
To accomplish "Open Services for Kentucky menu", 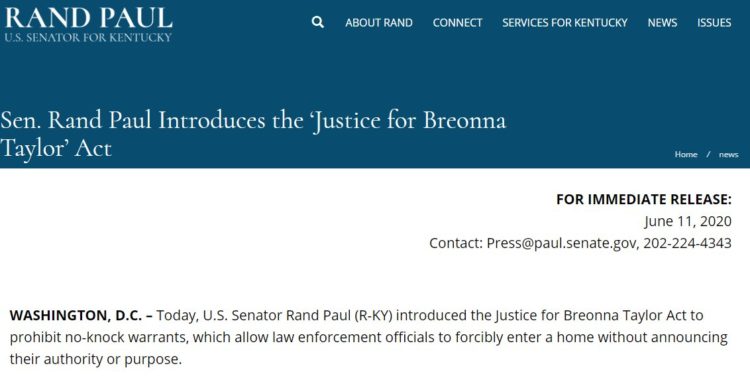I will click(564, 22).
